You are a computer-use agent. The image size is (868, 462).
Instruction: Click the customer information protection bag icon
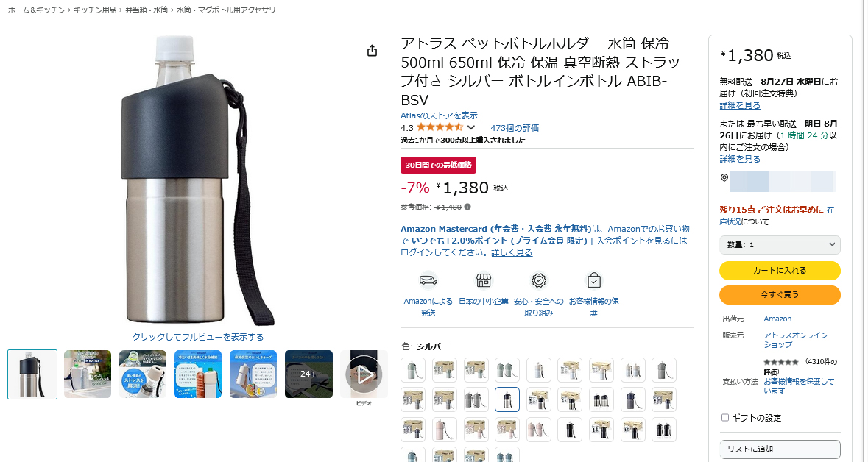[594, 280]
